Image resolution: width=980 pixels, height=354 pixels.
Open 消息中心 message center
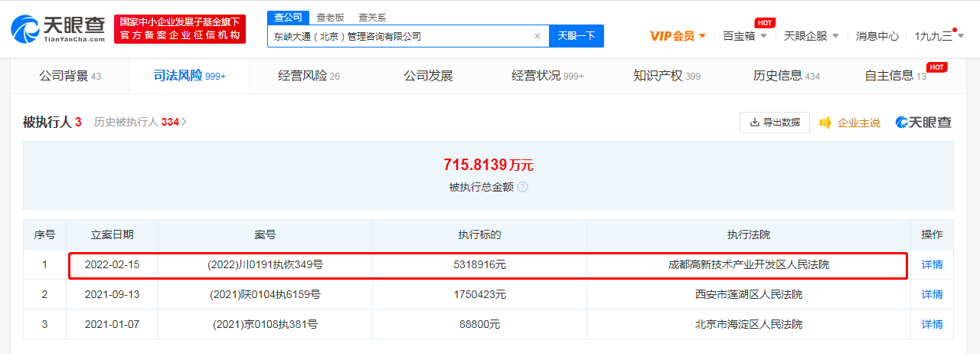pos(877,36)
